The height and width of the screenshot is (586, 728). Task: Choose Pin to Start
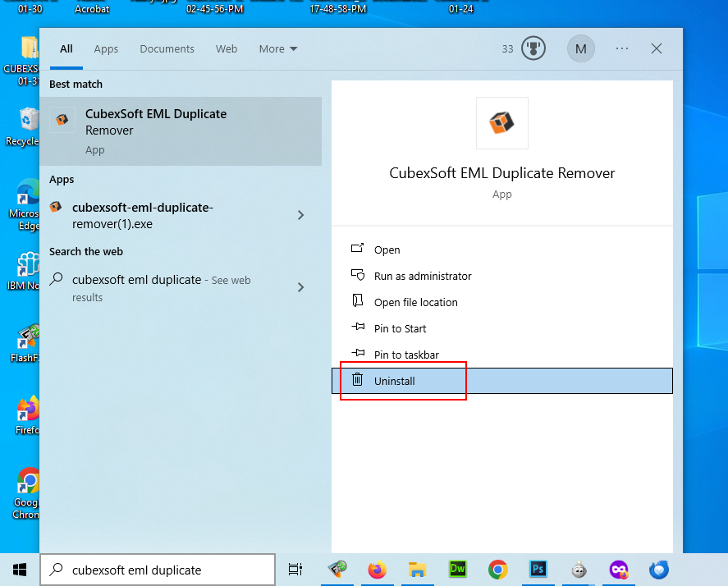[502, 328]
